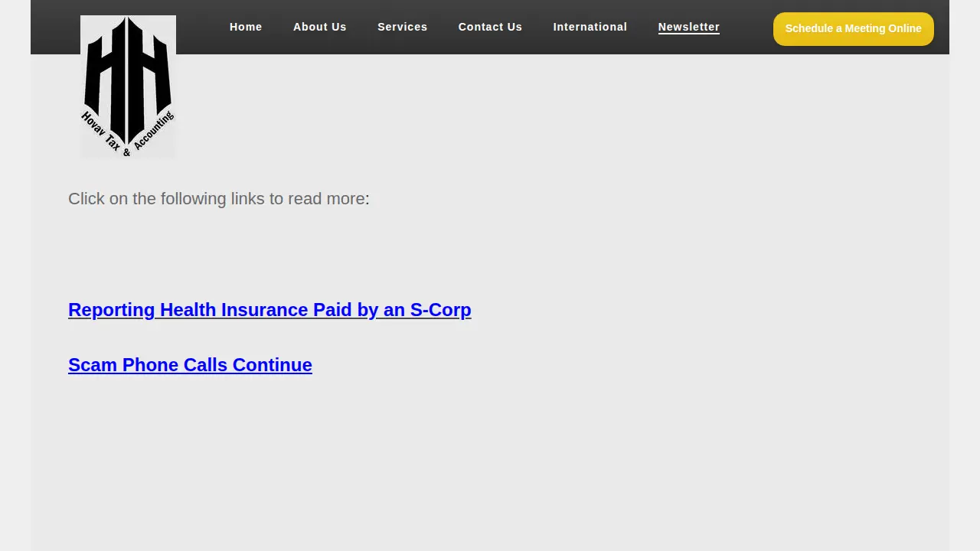Navigate to Contact Us

tap(490, 27)
